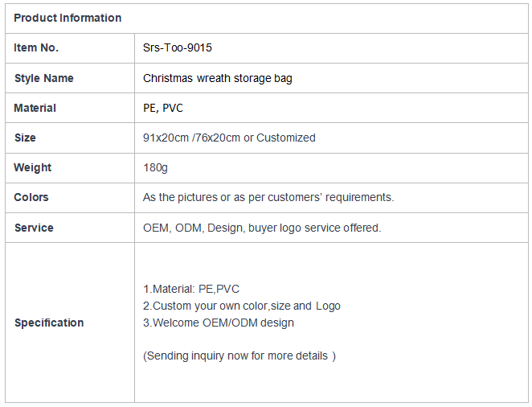Select the Colors label cell
The width and height of the screenshot is (532, 407).
[x=70, y=198]
